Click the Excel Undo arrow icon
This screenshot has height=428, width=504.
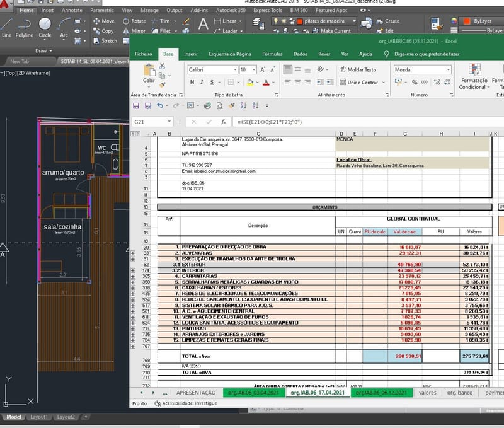tap(160, 106)
